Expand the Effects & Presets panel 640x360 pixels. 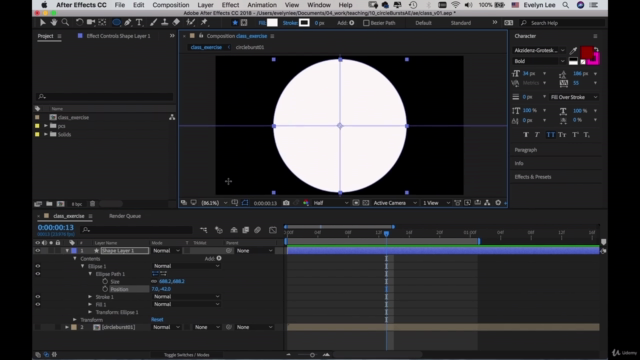point(533,177)
